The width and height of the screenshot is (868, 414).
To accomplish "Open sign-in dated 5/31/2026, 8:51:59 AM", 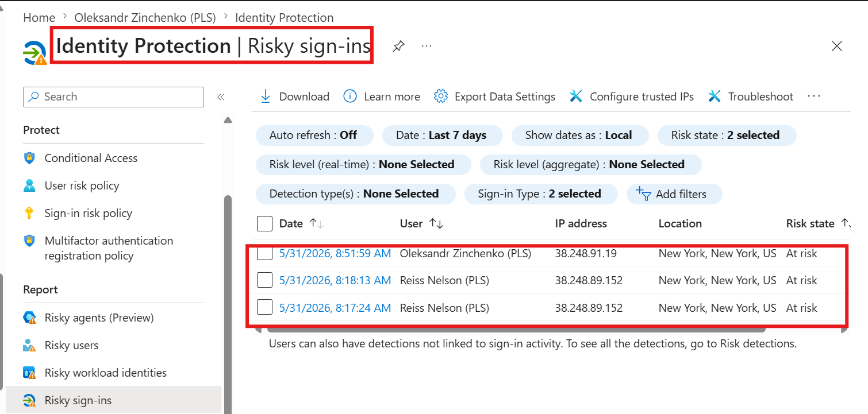I will 335,253.
